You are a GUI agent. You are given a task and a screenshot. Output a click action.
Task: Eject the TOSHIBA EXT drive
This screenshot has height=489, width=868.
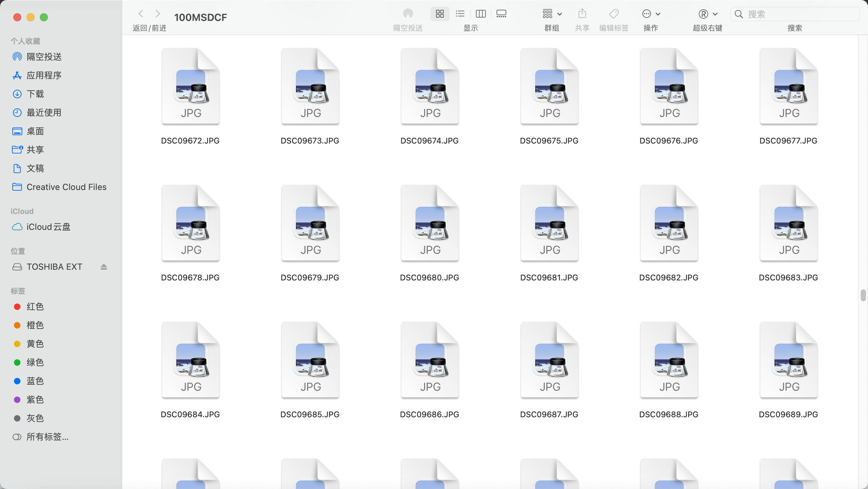103,267
